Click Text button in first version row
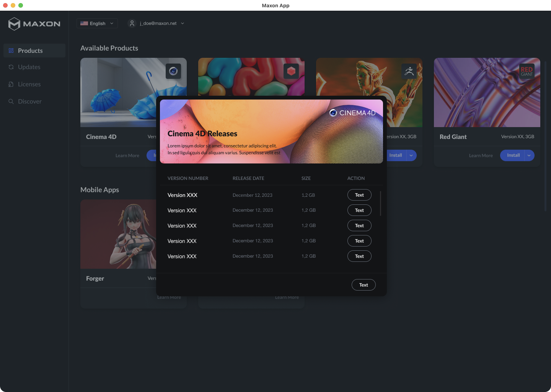Image resolution: width=551 pixels, height=392 pixels. [x=359, y=195]
